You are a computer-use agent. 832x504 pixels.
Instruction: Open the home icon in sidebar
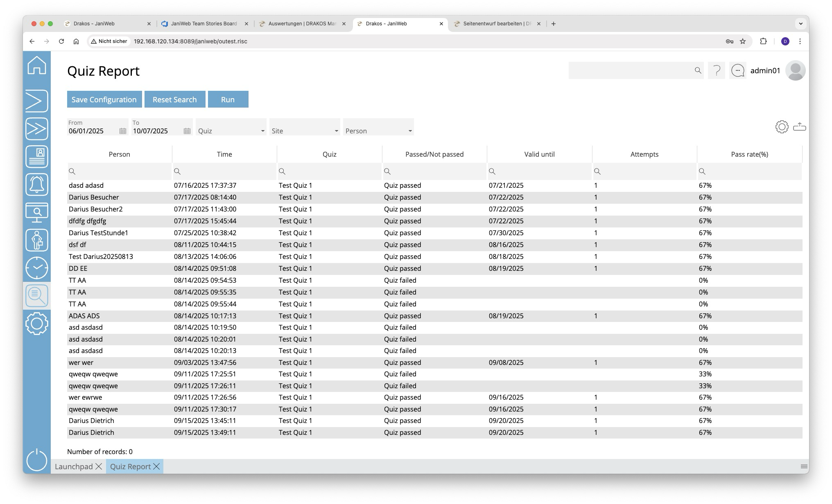pyautogui.click(x=37, y=65)
